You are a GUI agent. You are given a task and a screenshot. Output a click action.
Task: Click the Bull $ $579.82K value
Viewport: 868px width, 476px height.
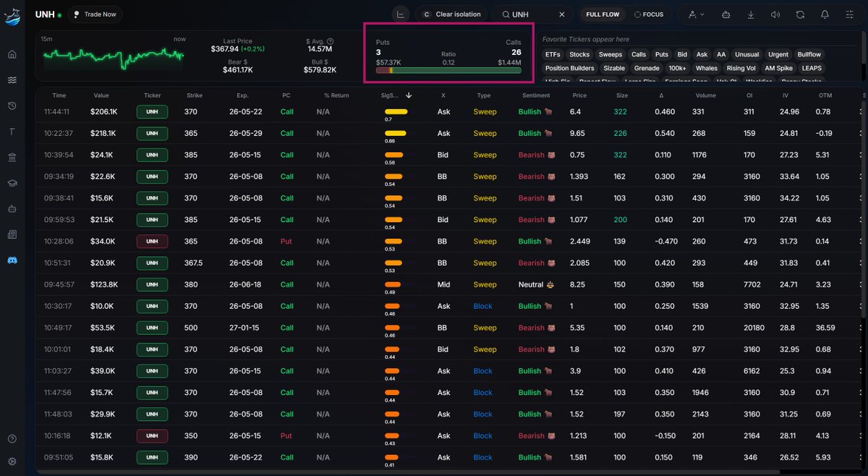point(320,70)
